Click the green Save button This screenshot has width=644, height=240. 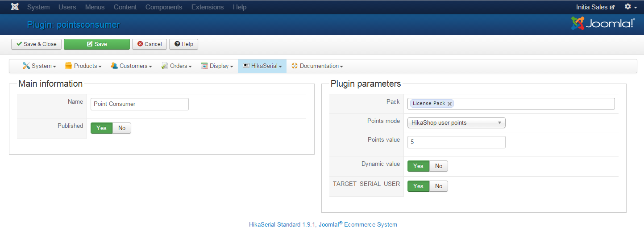coord(97,44)
